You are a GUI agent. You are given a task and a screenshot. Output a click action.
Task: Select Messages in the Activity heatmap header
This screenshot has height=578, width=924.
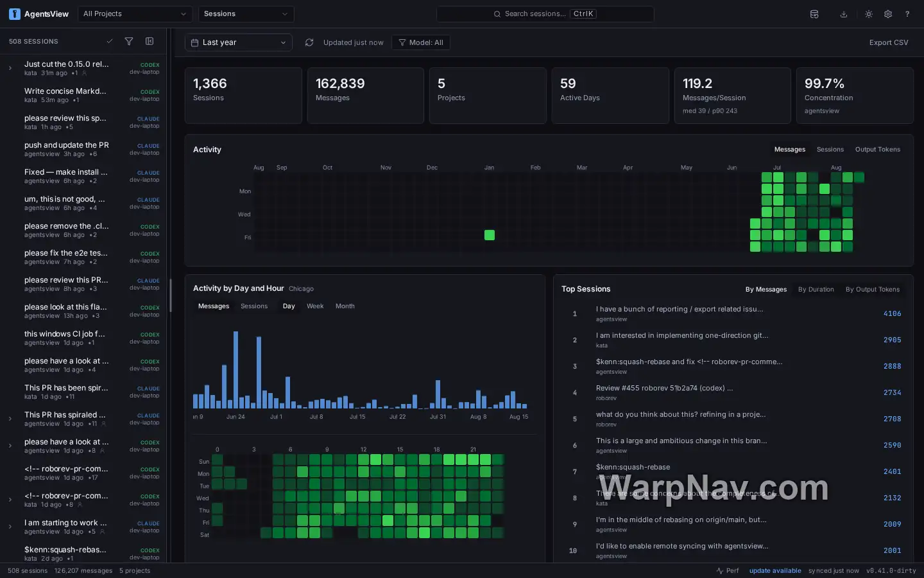790,150
